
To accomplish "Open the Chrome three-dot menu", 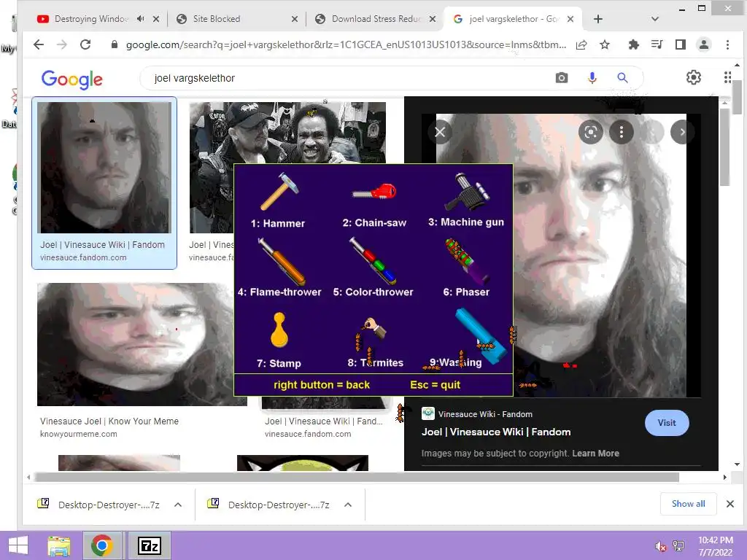I will [x=727, y=44].
